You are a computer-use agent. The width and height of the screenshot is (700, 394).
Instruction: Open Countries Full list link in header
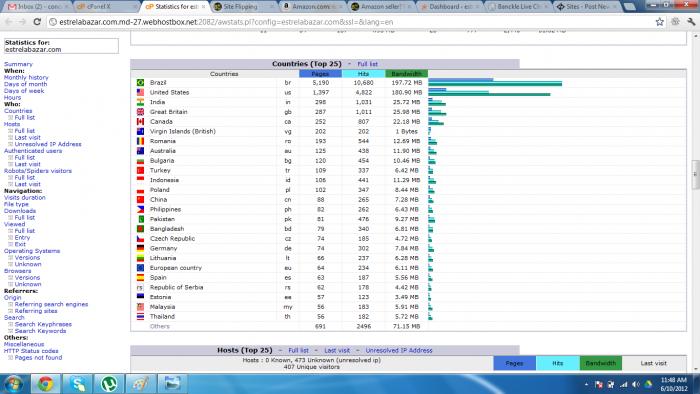[x=367, y=64]
